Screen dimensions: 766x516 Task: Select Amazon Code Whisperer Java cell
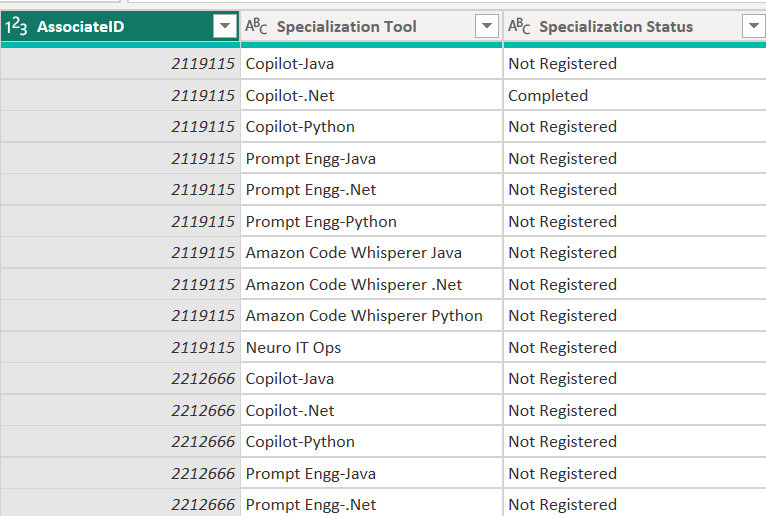371,253
